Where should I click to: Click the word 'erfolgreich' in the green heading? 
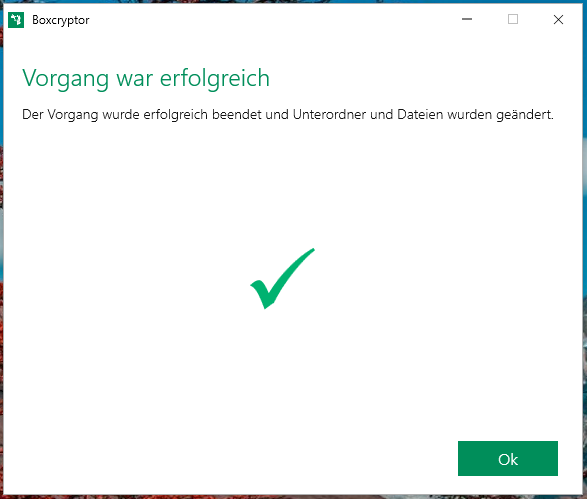(215, 79)
